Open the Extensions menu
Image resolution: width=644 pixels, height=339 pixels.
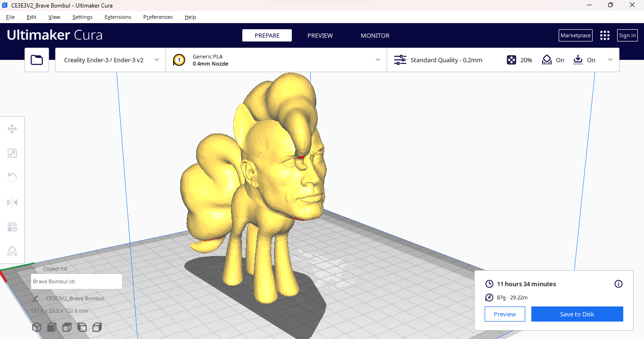[118, 17]
